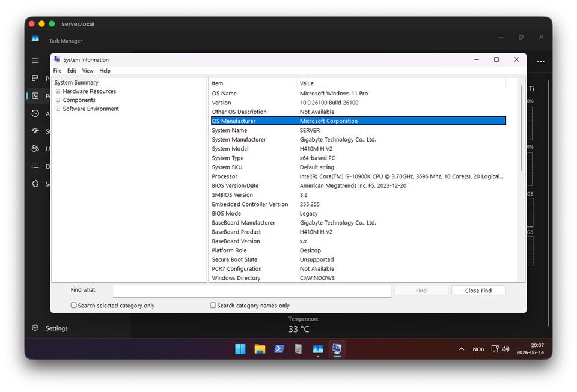
Task: Select the highlighted OS Manufacturer row
Action: (358, 121)
